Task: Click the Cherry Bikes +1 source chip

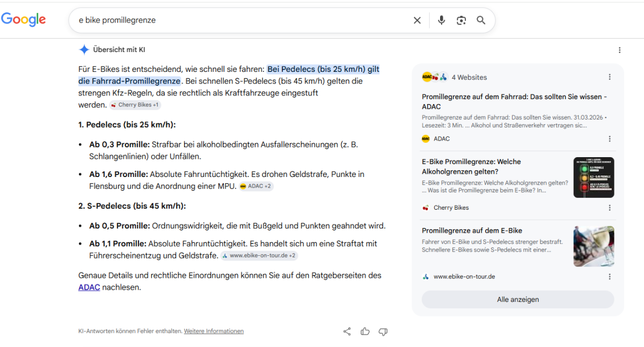Action: click(x=135, y=105)
